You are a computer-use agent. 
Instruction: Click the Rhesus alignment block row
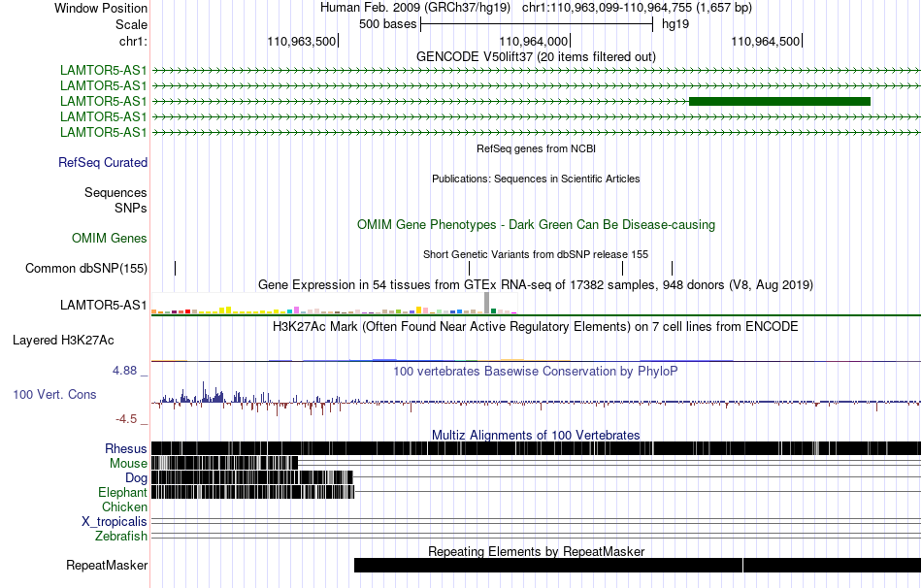pos(536,448)
